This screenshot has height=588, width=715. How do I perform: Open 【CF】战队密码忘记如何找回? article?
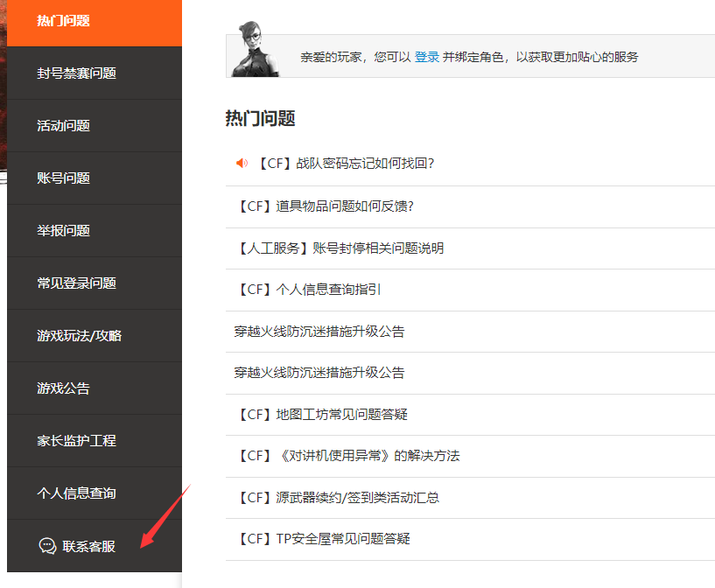tap(346, 163)
